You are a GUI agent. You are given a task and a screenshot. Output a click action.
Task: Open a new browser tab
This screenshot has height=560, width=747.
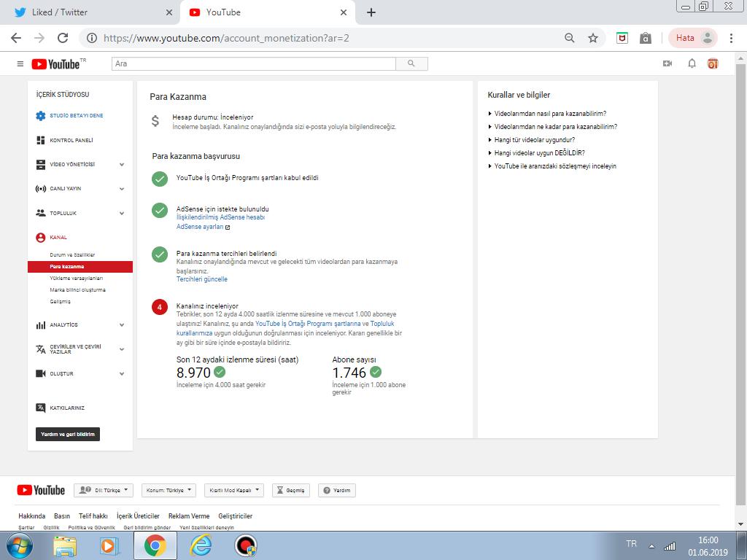(x=371, y=12)
